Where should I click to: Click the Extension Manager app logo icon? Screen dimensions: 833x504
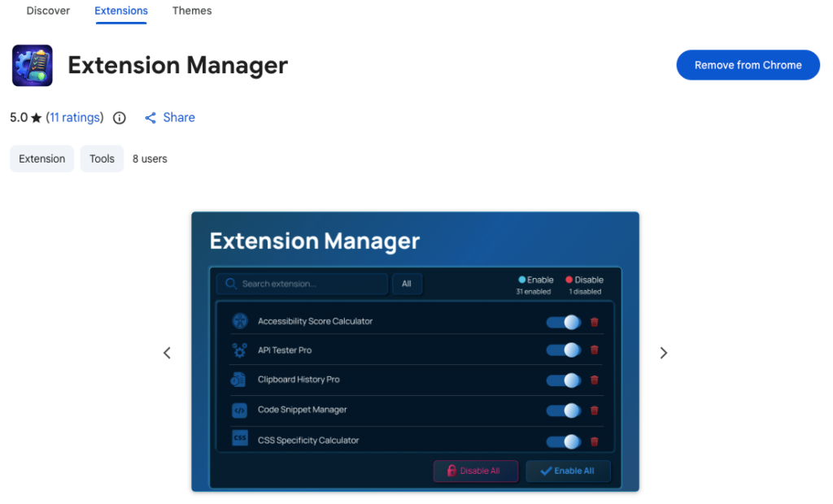tap(33, 65)
